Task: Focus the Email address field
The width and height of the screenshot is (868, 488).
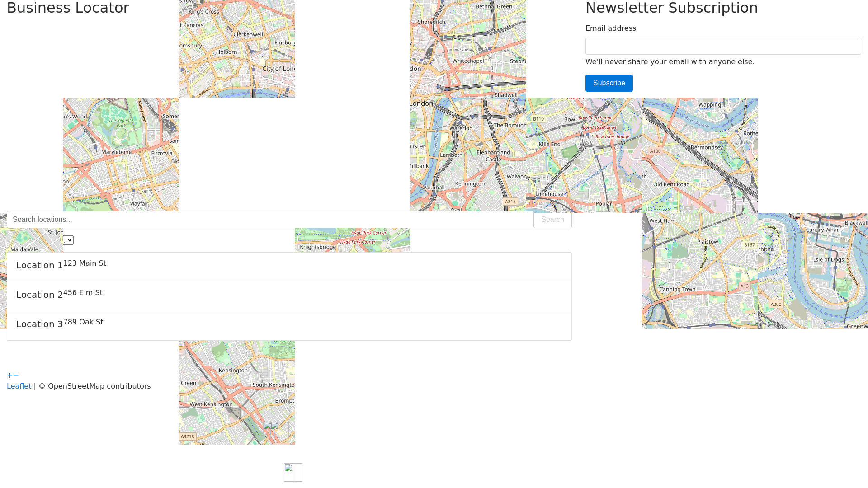Action: point(723,46)
